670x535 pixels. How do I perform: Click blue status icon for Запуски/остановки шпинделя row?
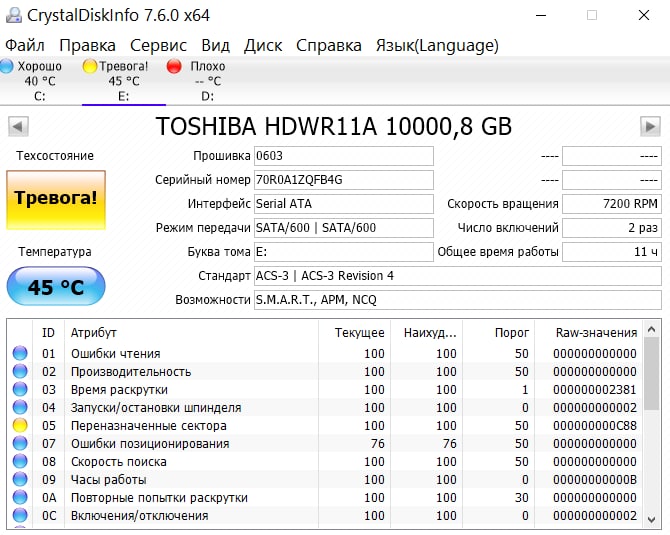[20, 407]
